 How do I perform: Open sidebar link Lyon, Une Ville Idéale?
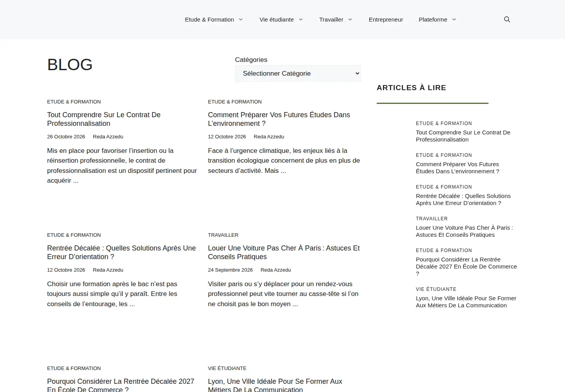(466, 302)
